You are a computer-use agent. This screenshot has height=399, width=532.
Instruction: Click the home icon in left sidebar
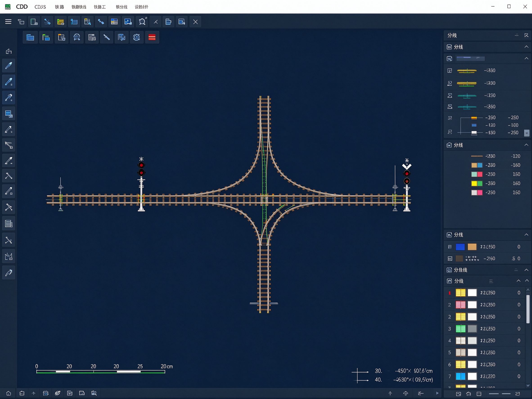(x=9, y=51)
